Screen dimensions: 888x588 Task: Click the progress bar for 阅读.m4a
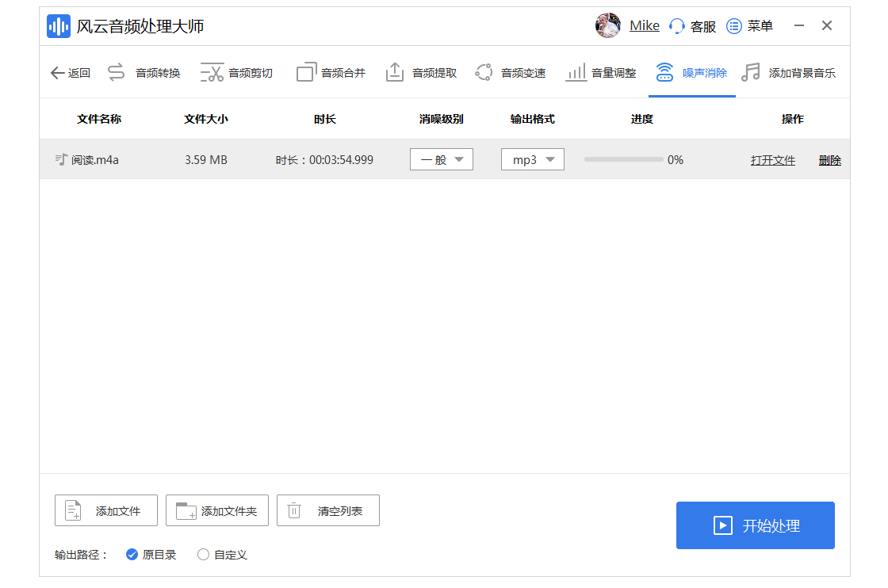[623, 159]
